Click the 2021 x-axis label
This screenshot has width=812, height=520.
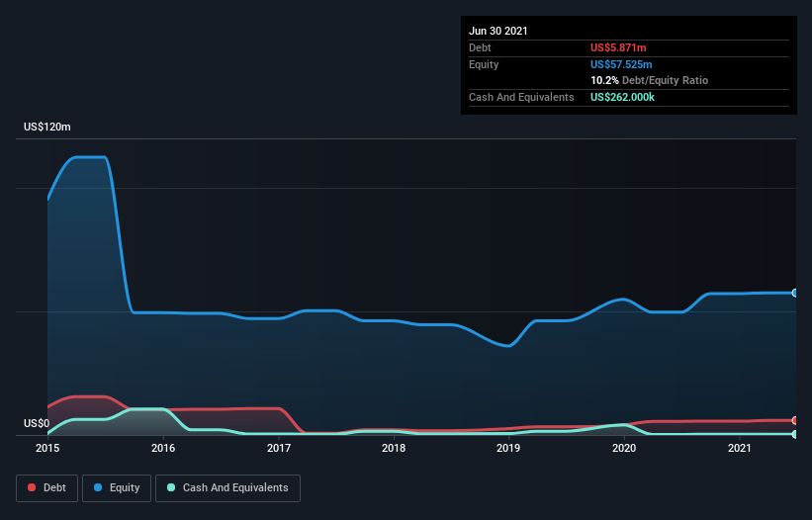[x=740, y=448]
